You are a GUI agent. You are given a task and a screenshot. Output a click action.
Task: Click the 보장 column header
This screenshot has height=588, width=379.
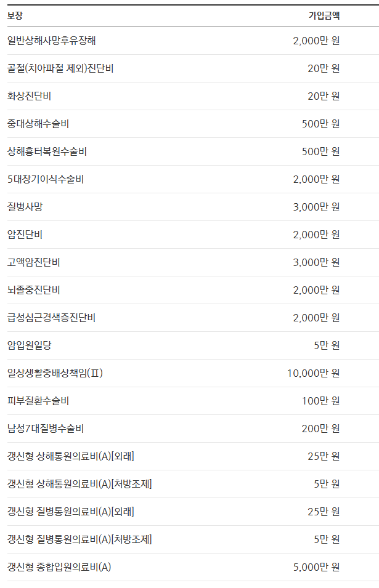click(x=15, y=16)
